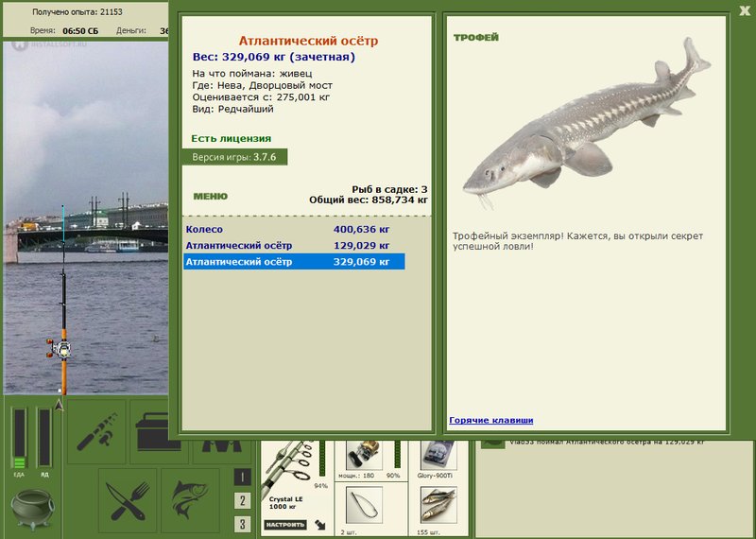The image size is (756, 539).
Task: Switch to rod slot 3
Action: [242, 524]
